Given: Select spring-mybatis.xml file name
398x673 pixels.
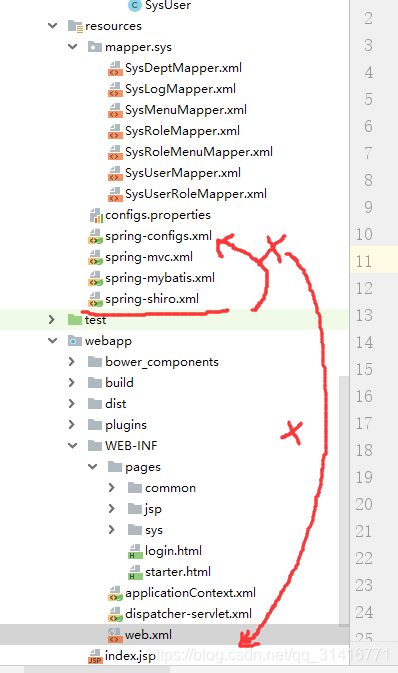Looking at the screenshot, I should click(x=160, y=278).
